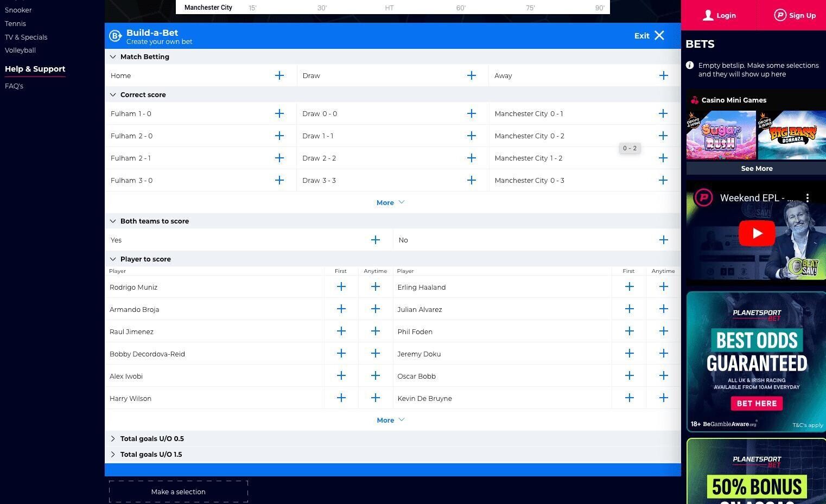Add Home selection in Match Betting
The height and width of the screenshot is (504, 826).
(x=279, y=76)
